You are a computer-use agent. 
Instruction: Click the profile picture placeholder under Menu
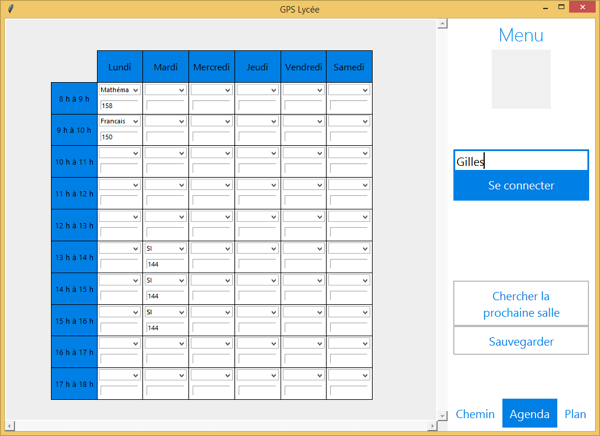[x=521, y=79]
